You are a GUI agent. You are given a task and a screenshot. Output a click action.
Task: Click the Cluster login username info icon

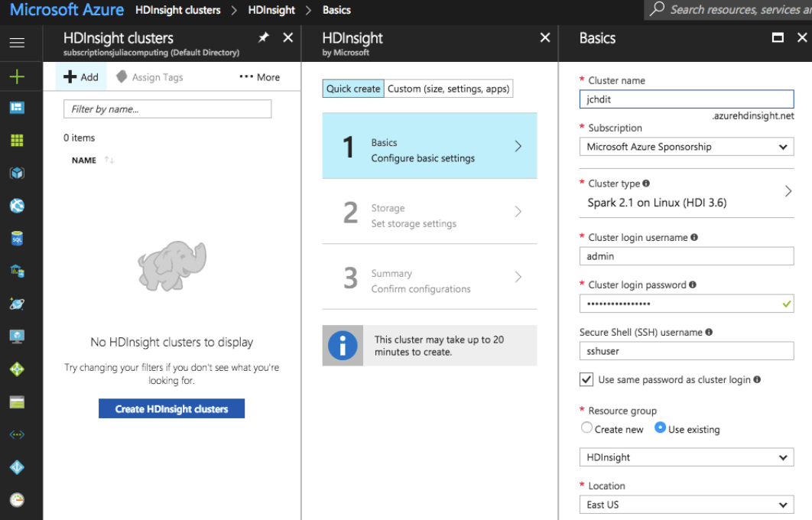(694, 237)
